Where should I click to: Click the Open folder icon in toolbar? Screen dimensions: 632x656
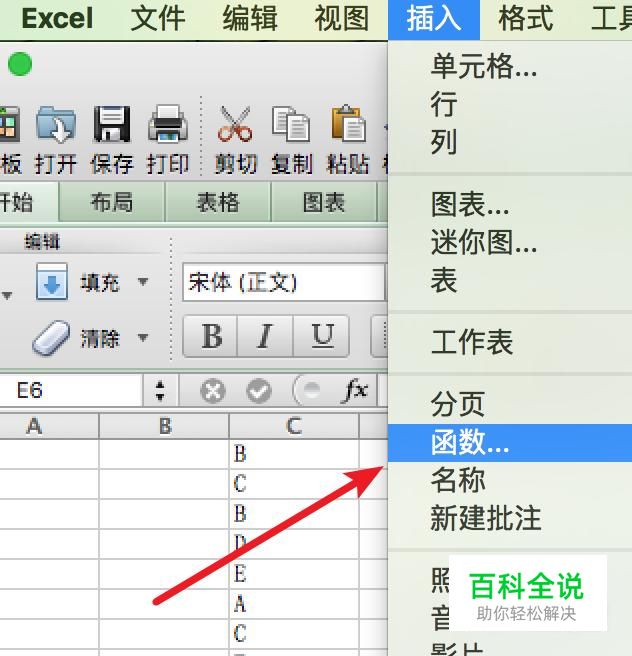[x=56, y=124]
